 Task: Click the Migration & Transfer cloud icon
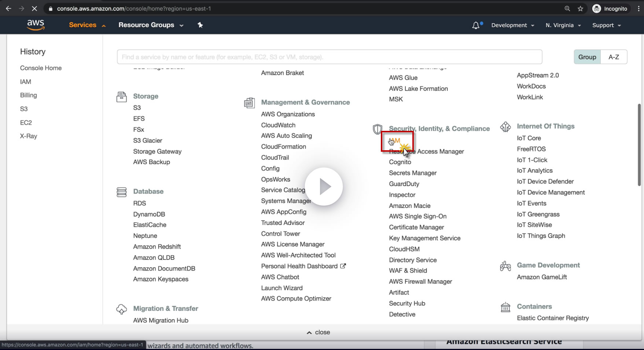(121, 309)
